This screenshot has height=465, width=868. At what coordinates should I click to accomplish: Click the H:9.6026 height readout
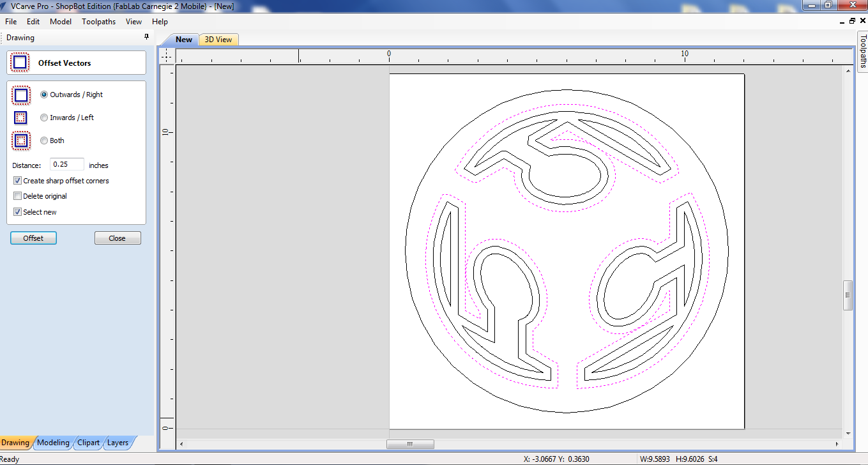point(690,459)
